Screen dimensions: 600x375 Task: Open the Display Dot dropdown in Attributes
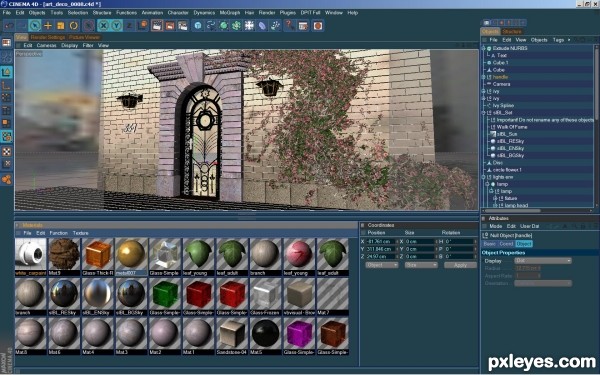pos(543,261)
